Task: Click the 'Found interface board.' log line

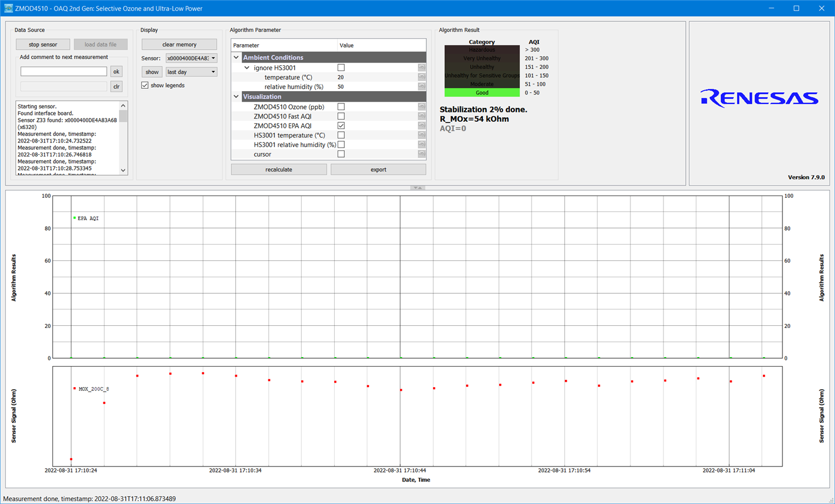Action: tap(45, 113)
